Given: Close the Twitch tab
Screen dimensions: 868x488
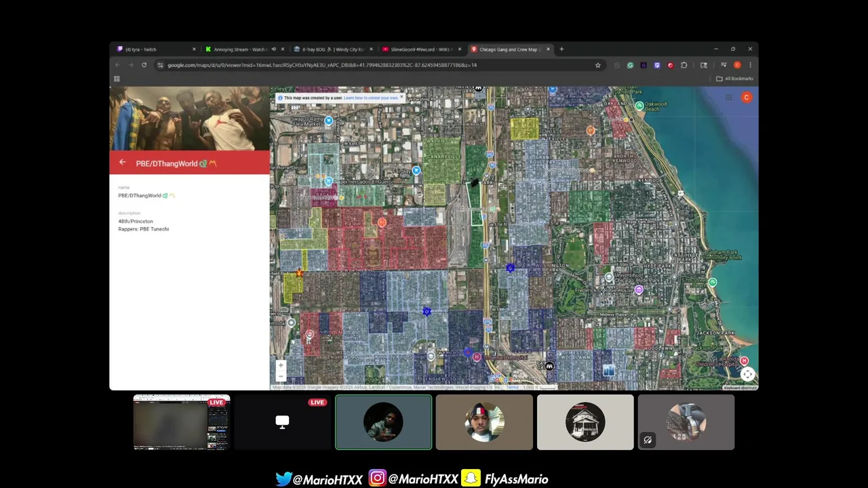Looking at the screenshot, I should (194, 49).
